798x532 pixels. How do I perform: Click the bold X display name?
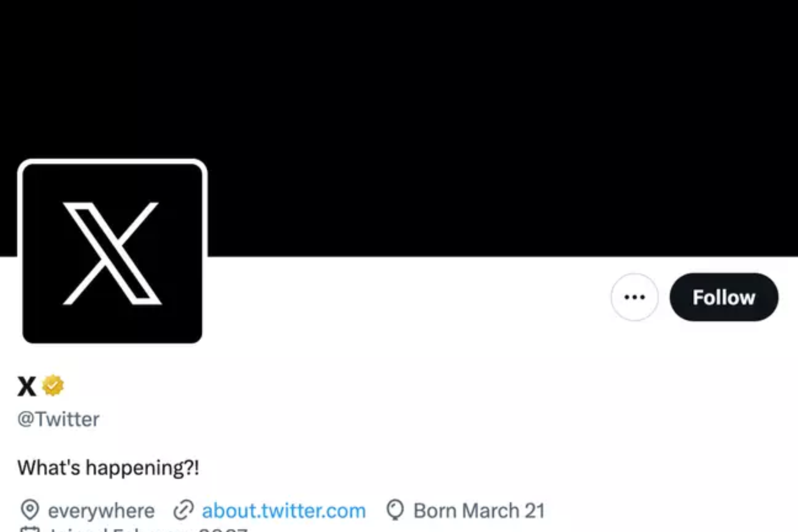(x=27, y=386)
